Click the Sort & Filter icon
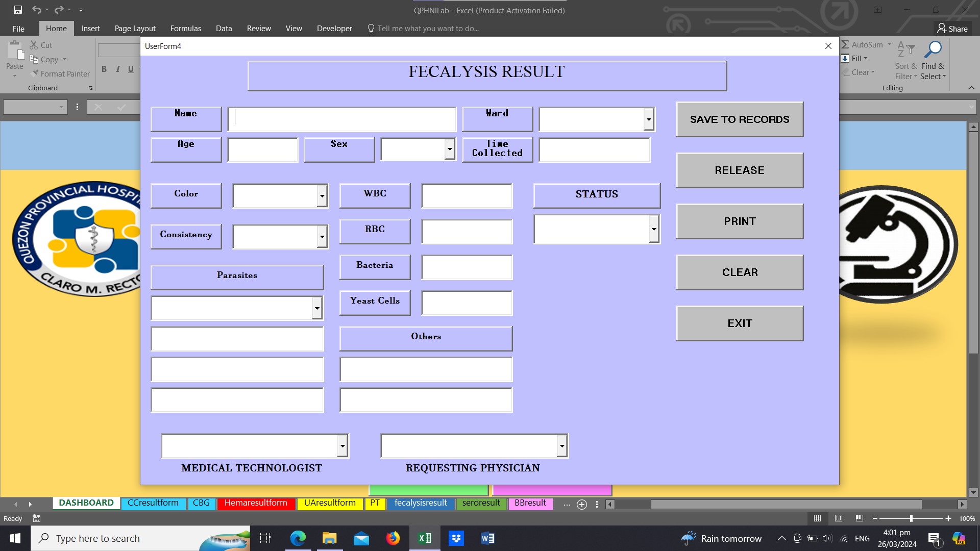Viewport: 980px width, 551px height. (905, 49)
